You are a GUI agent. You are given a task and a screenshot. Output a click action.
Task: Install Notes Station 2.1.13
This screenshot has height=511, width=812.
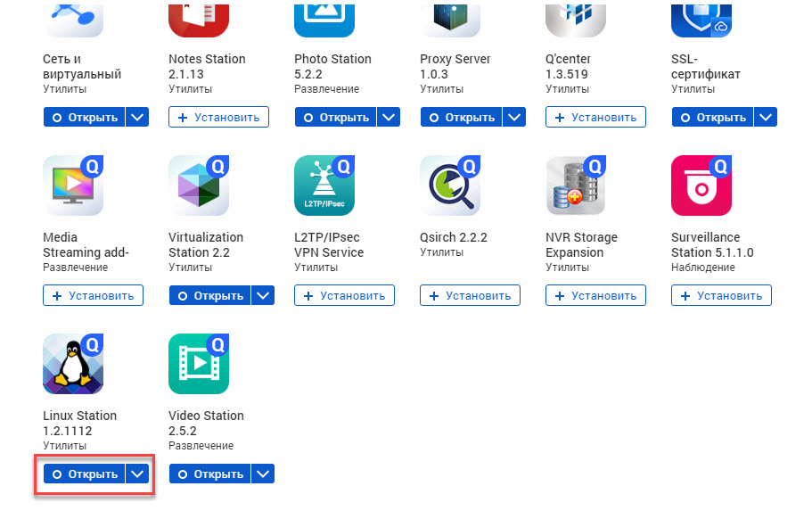tap(218, 117)
